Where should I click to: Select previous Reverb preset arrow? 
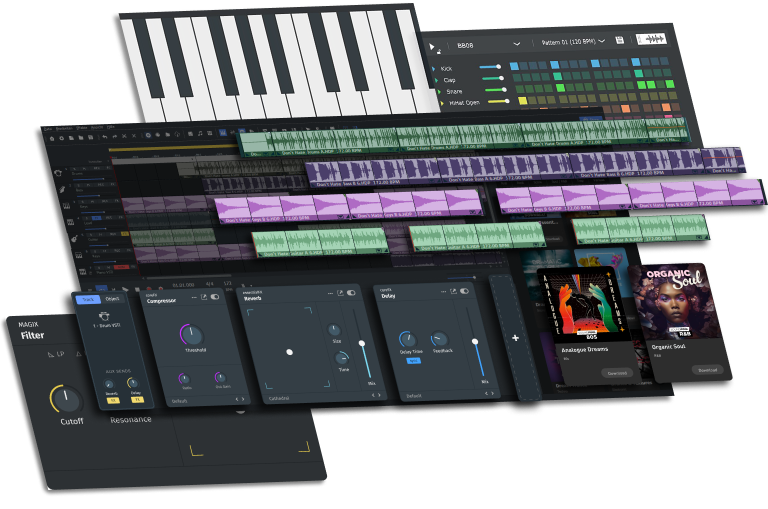373,395
